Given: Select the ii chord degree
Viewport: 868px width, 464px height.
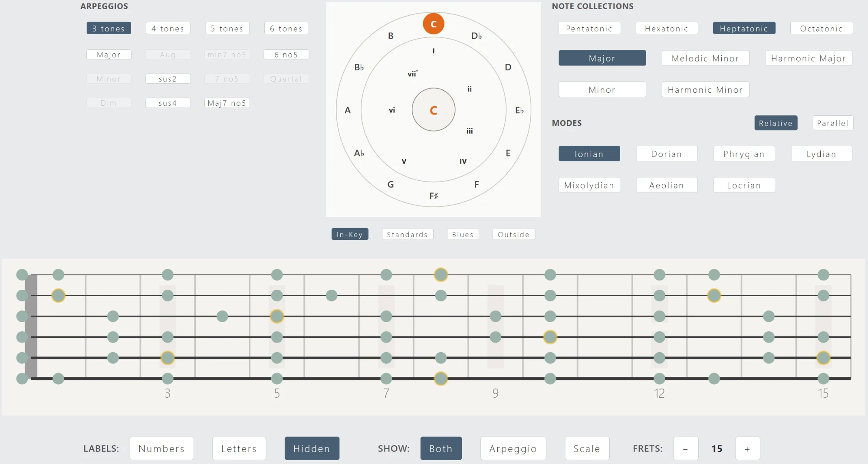Looking at the screenshot, I should click(x=470, y=89).
